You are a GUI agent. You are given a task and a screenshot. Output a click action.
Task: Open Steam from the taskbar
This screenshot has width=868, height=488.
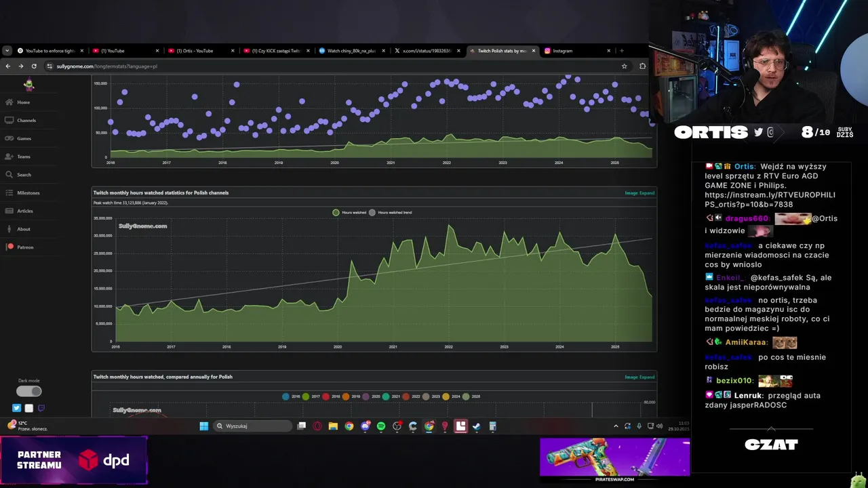[477, 426]
